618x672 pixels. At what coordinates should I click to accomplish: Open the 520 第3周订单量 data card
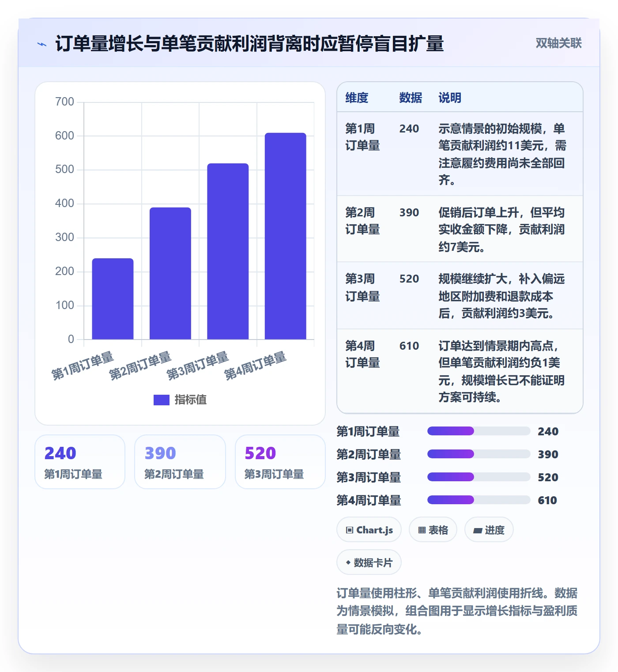click(280, 462)
